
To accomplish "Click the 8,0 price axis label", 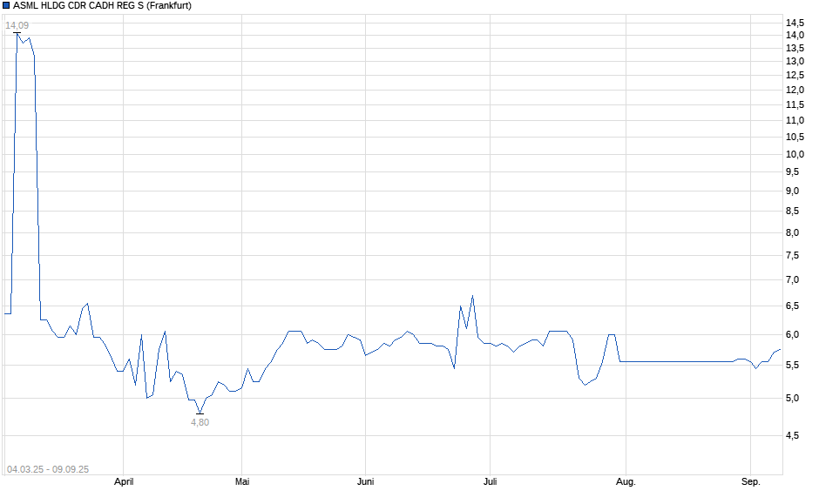I will click(x=792, y=232).
